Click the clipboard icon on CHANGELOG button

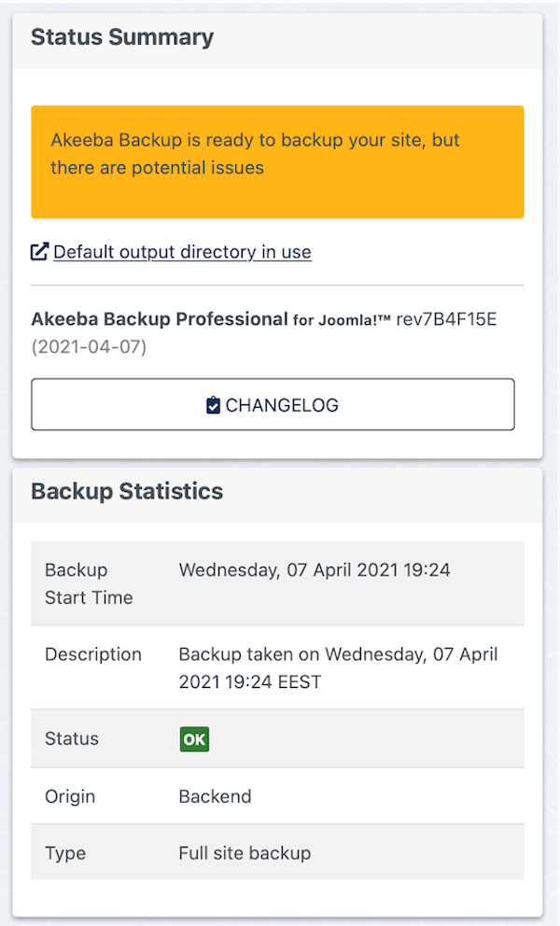pyautogui.click(x=213, y=406)
